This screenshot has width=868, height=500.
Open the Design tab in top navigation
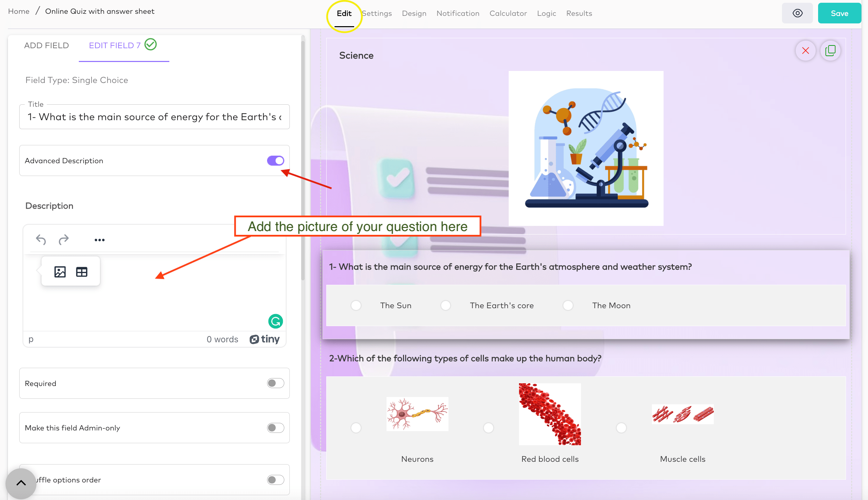click(414, 12)
